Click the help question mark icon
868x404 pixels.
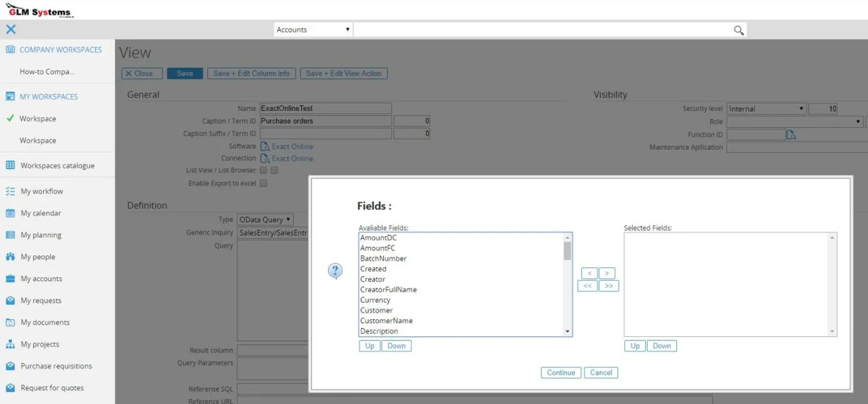335,271
